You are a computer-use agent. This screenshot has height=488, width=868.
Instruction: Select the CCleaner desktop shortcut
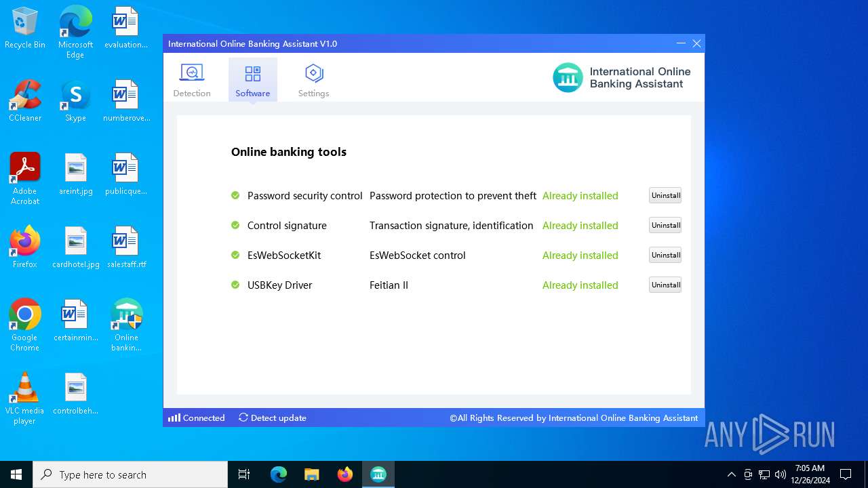pyautogui.click(x=25, y=102)
